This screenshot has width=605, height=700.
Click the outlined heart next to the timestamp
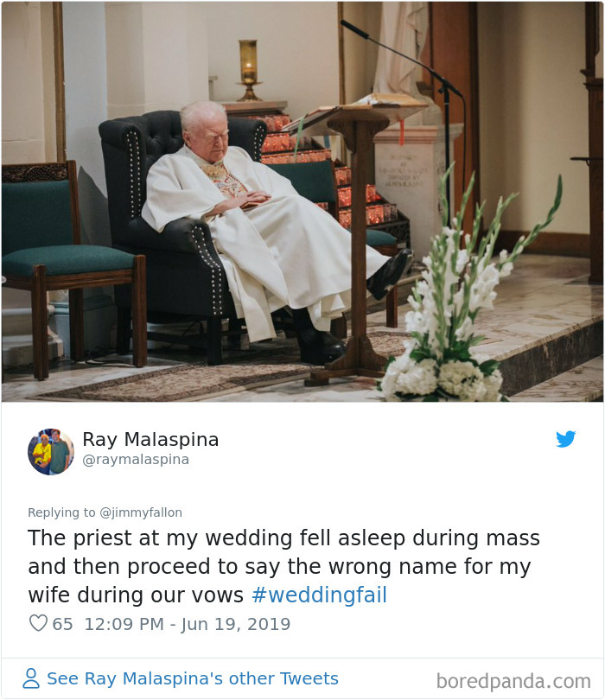point(36,623)
